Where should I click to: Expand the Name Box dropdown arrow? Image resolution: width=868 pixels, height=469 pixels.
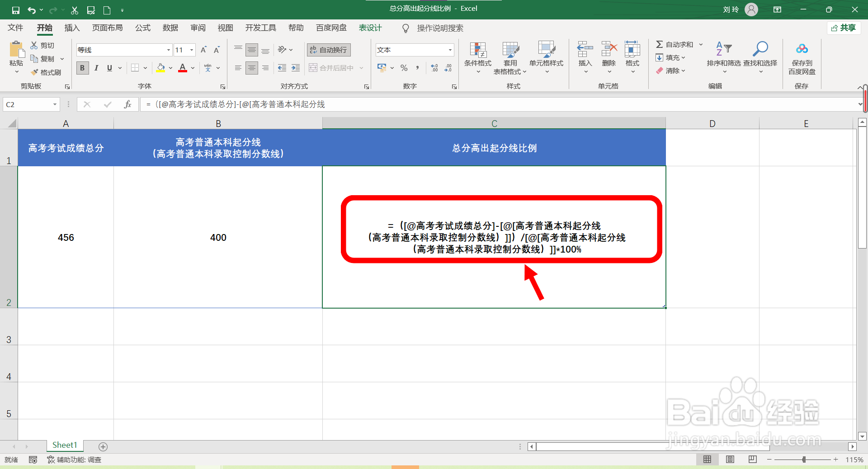[55, 104]
